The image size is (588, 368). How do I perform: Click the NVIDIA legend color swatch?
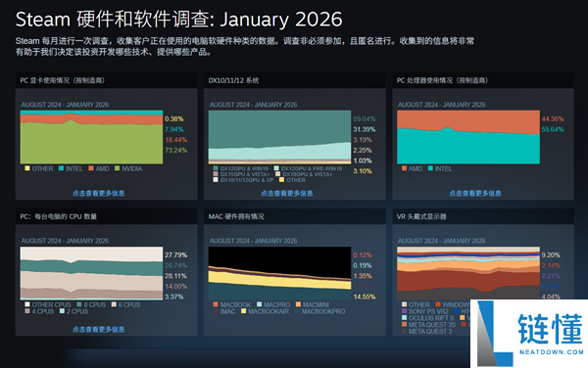pos(117,168)
